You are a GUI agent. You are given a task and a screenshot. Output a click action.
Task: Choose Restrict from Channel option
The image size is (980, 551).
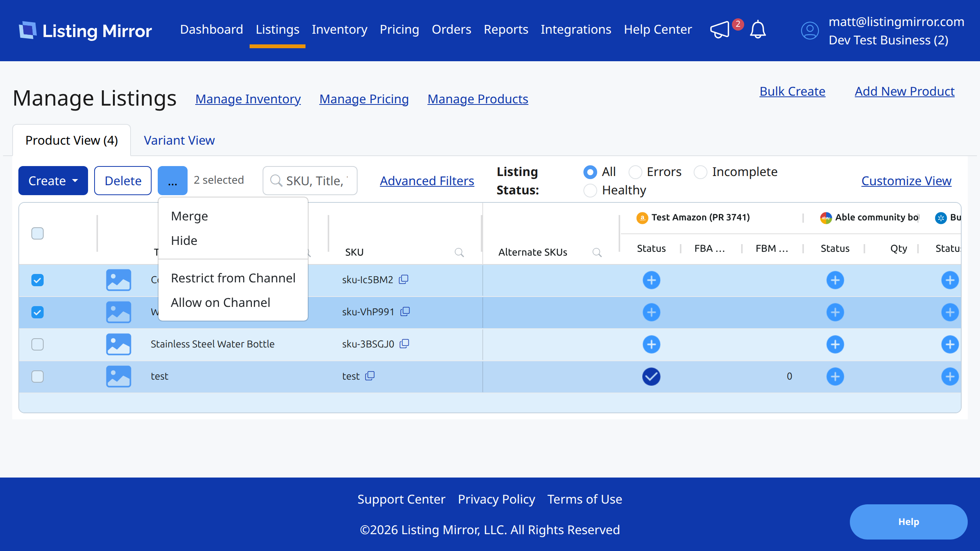tap(233, 278)
